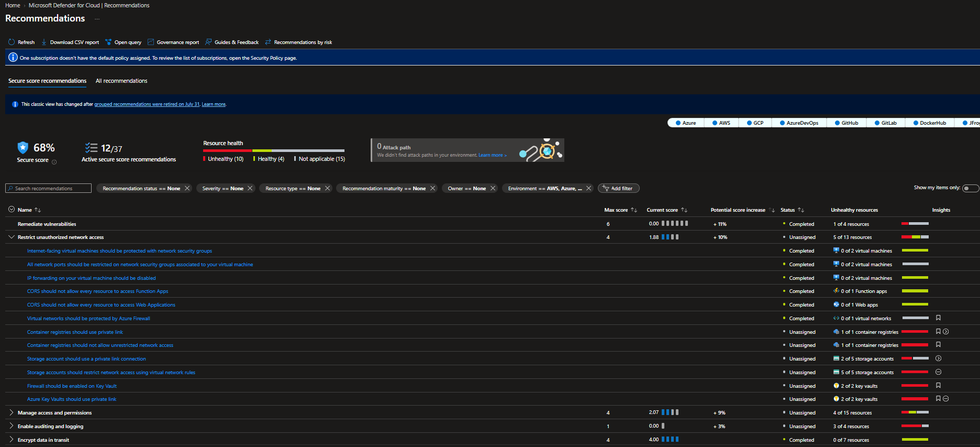Viewport: 980px width, 447px height.
Task: Collapse Restrict unauthorized network access group
Action: 12,237
